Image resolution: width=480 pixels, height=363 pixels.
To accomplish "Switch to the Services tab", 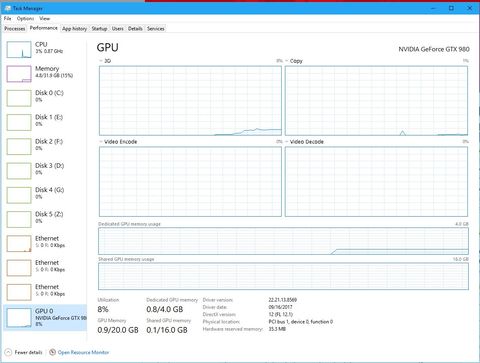I will [x=156, y=29].
